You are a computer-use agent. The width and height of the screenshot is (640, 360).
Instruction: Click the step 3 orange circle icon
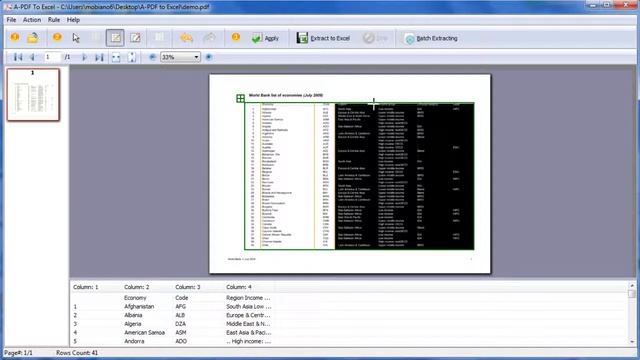click(x=236, y=37)
